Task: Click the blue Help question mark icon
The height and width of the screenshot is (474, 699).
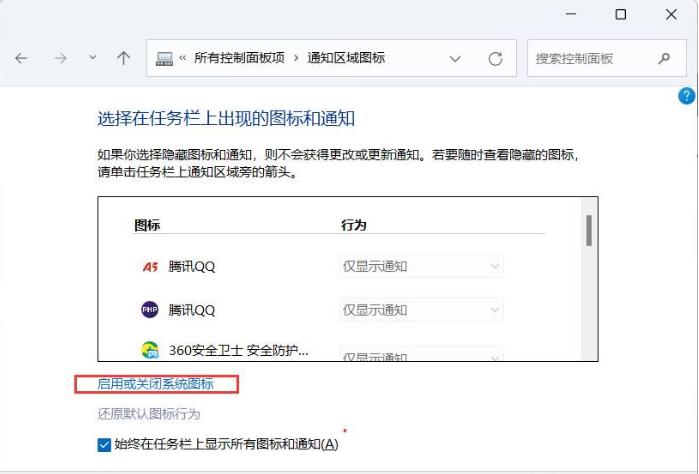Action: (x=686, y=96)
